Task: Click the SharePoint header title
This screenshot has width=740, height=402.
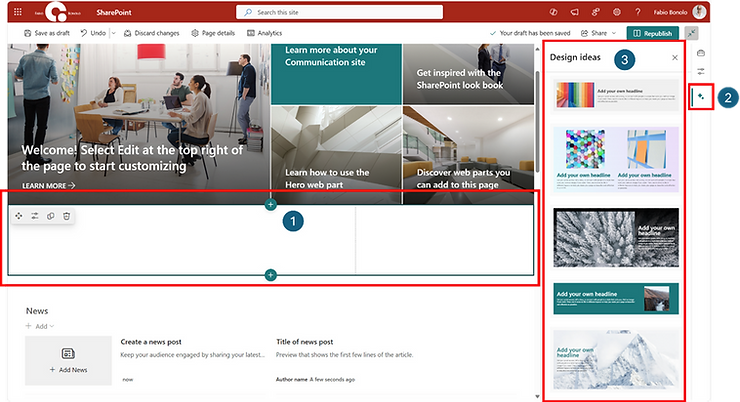Action: point(114,12)
